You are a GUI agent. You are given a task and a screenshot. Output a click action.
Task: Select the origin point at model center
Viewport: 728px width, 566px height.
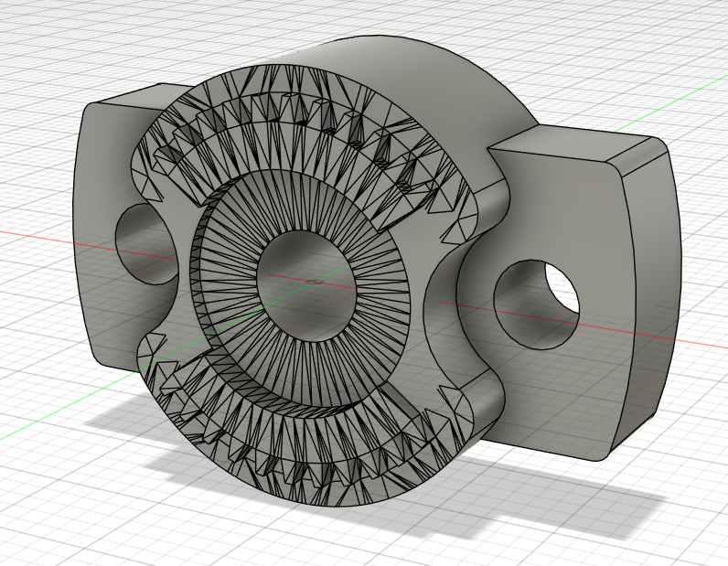pos(315,281)
